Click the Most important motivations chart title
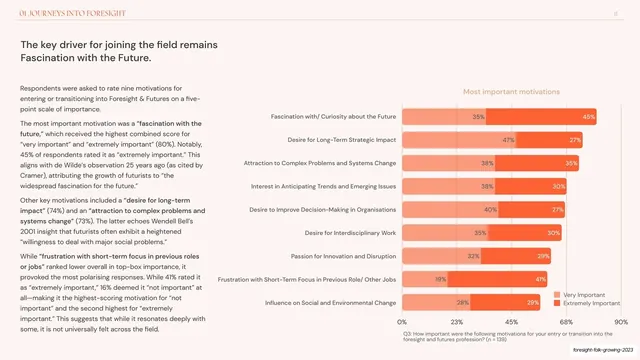This screenshot has width=640, height=360. click(x=511, y=92)
